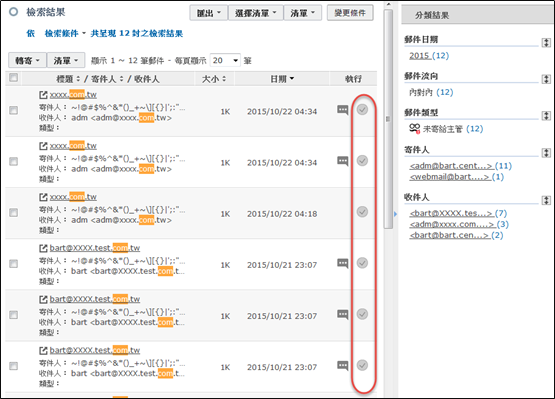Viewport: 555px width, 399px height.
Task: Collapse the 郵件流向 category section
Action: point(546,79)
